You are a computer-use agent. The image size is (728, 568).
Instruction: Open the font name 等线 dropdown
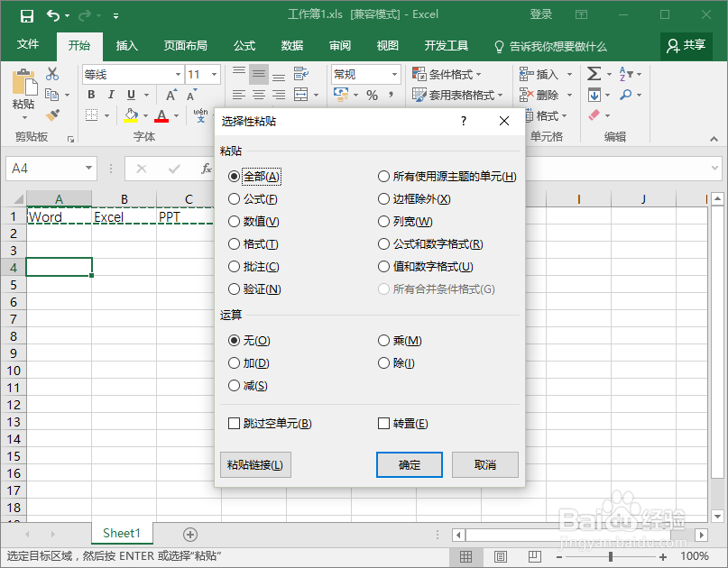(x=178, y=74)
